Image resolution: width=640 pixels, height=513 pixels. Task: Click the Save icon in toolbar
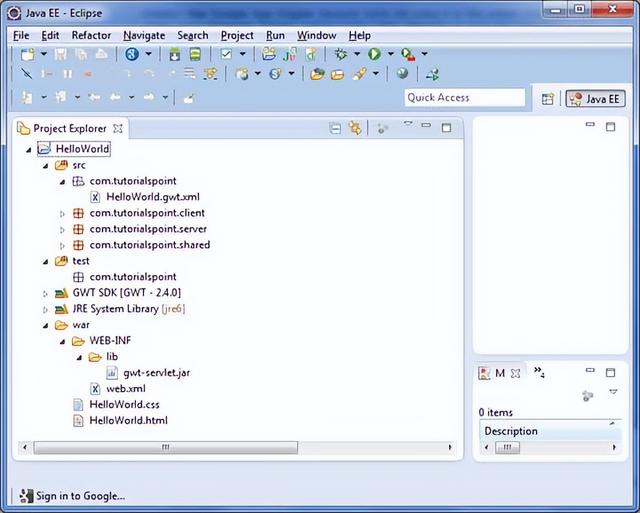(60, 54)
